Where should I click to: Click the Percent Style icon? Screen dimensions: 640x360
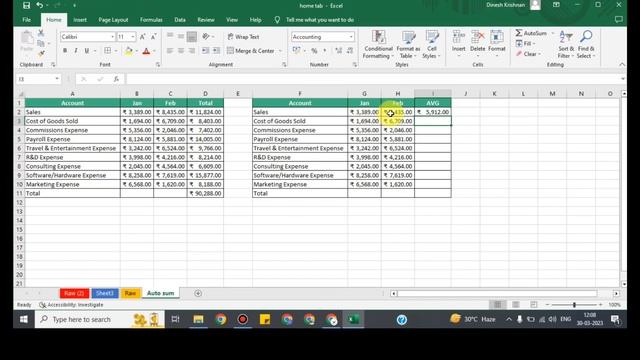(x=314, y=51)
